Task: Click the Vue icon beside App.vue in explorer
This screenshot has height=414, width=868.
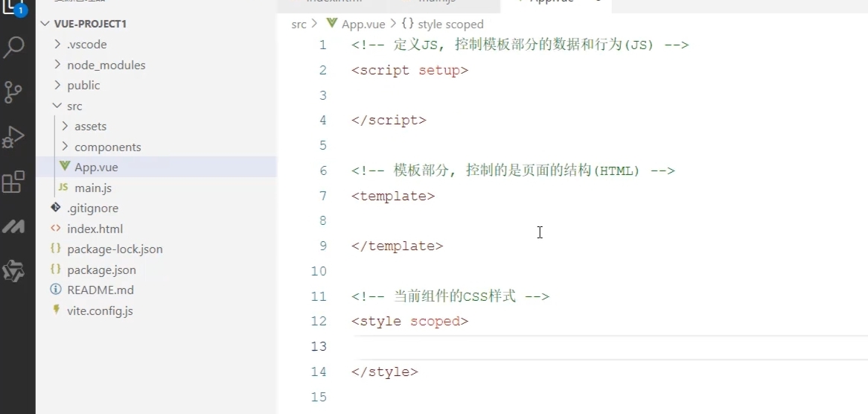Action: (65, 167)
